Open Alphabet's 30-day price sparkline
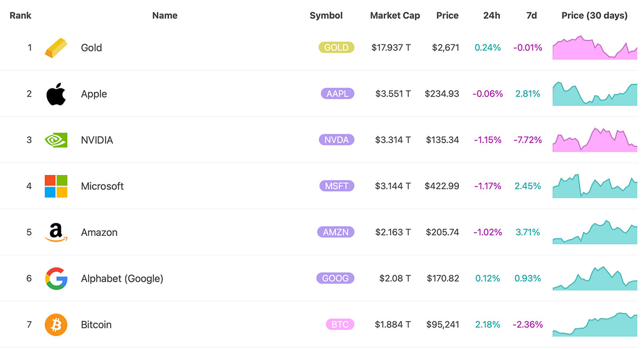This screenshot has height=349, width=644. point(595,278)
